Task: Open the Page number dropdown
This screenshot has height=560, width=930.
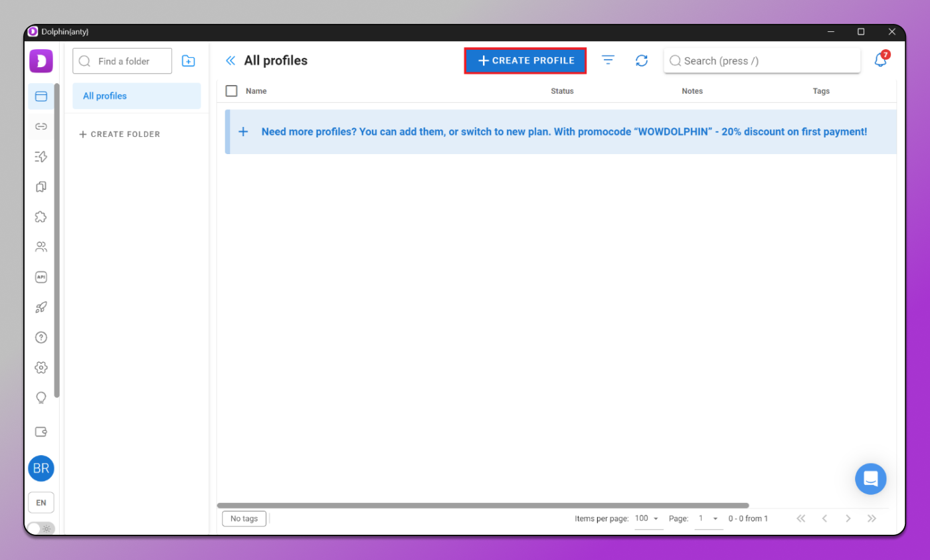Action: pyautogui.click(x=708, y=518)
